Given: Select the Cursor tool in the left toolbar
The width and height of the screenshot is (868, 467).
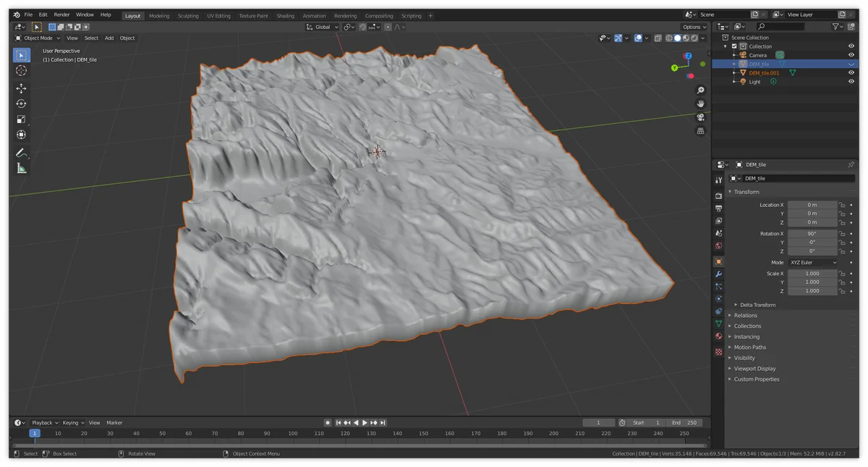Looking at the screenshot, I should 22,70.
